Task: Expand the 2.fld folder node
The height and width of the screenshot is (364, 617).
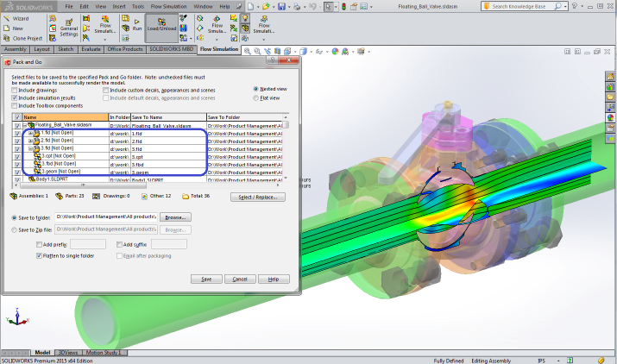Action: (30, 141)
